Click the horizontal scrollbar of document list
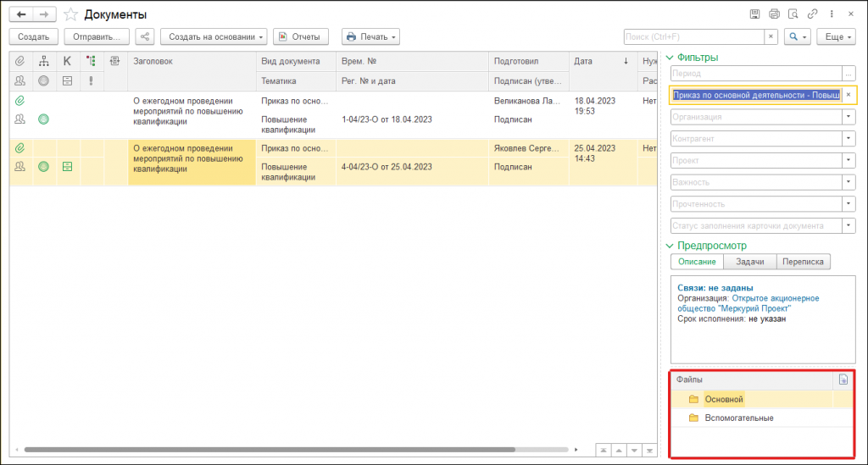The image size is (868, 465). [270, 450]
